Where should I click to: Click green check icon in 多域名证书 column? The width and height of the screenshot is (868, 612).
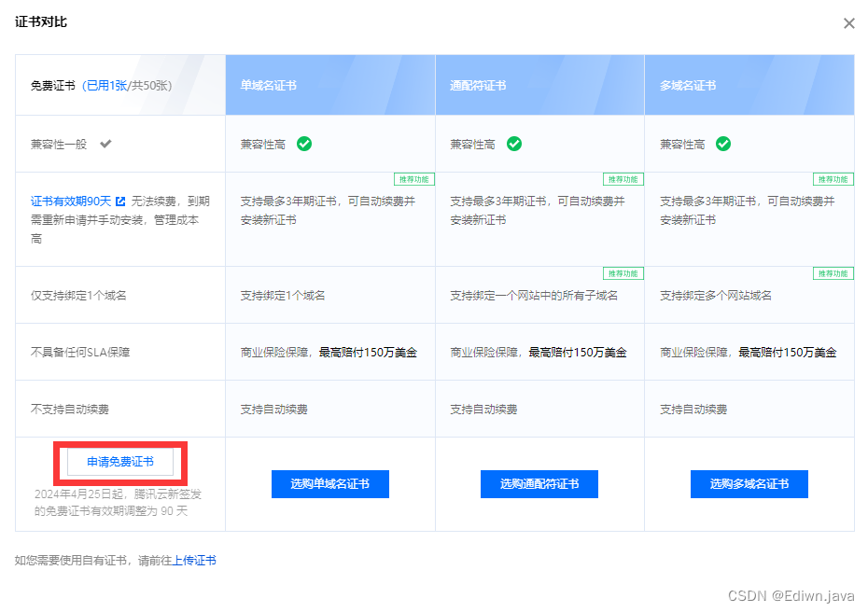[x=723, y=144]
